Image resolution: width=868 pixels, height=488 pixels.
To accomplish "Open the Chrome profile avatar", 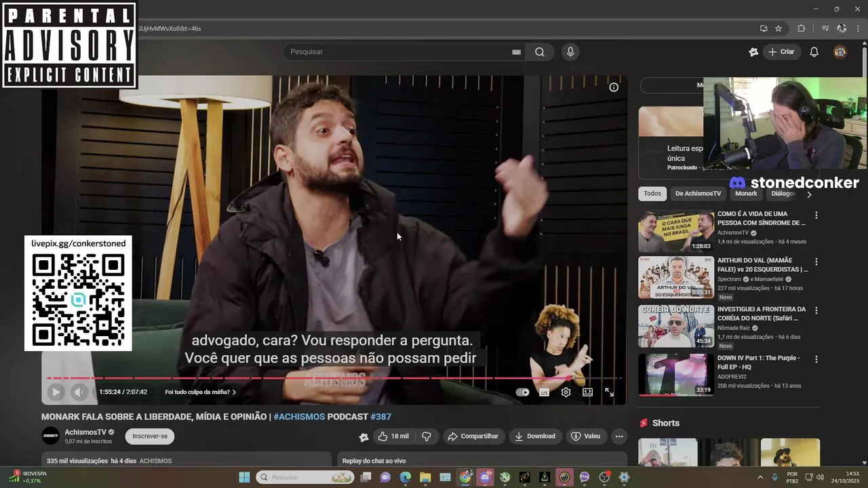I will pos(842,28).
